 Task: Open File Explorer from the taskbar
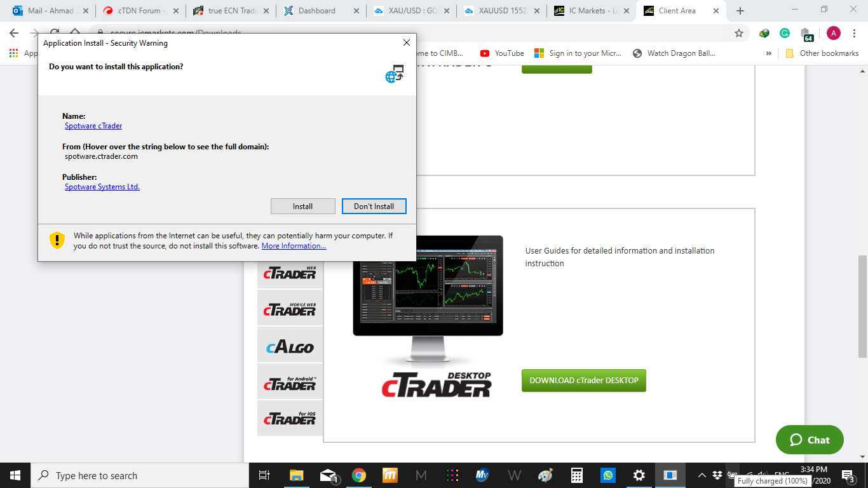[x=296, y=475]
